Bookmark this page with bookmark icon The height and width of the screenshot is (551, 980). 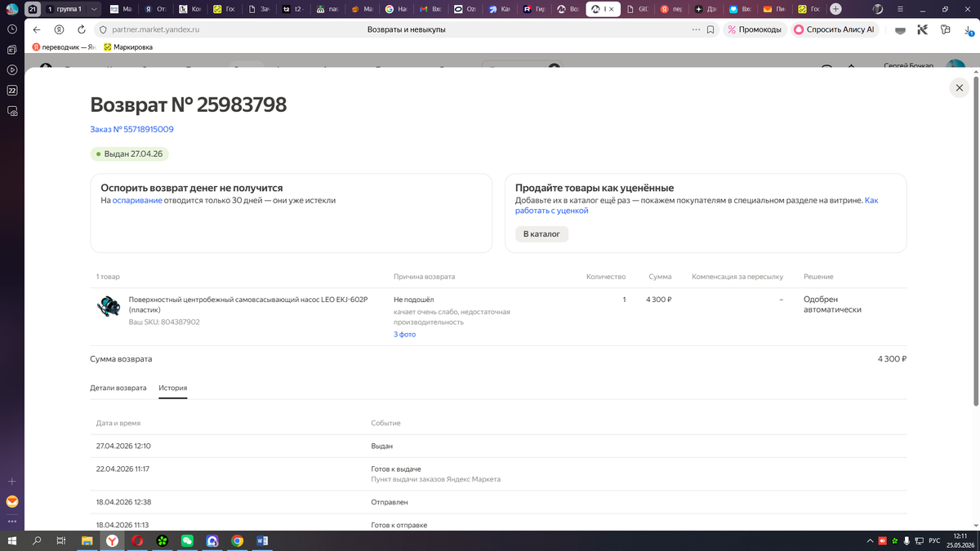coord(710,29)
